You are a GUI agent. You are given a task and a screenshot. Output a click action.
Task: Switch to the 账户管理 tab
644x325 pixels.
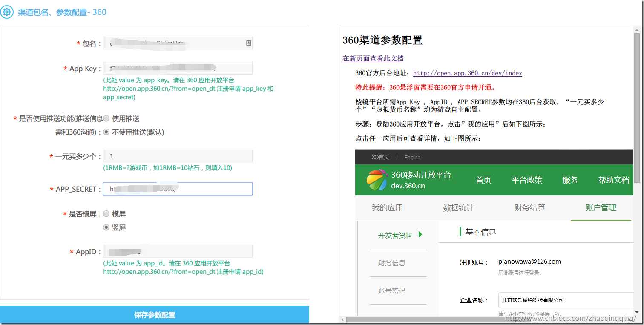[x=601, y=208]
